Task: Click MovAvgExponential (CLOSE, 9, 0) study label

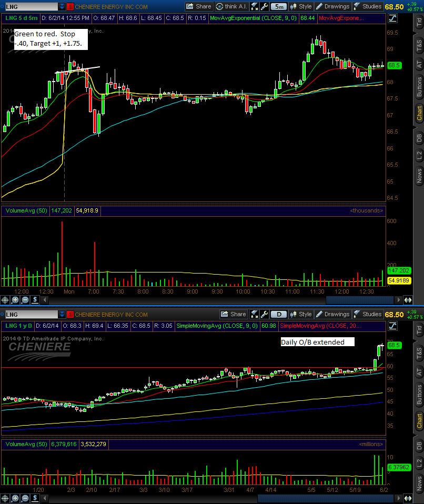Action: point(253,18)
